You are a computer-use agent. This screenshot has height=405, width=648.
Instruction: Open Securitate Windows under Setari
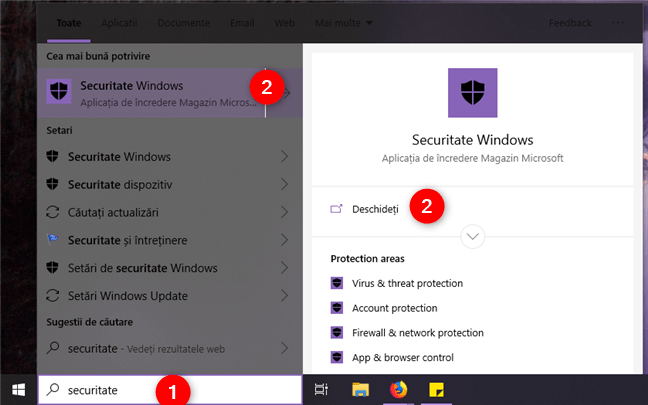pos(119,157)
